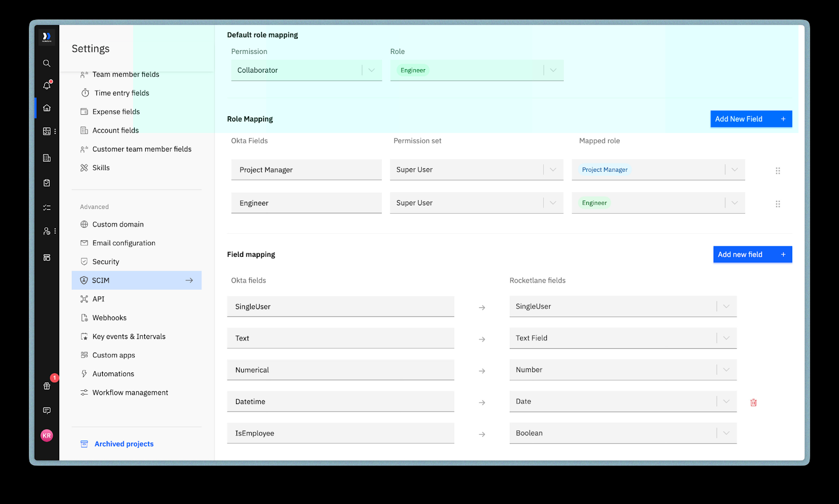Click the dashboard grid icon in left rail

[x=47, y=132]
